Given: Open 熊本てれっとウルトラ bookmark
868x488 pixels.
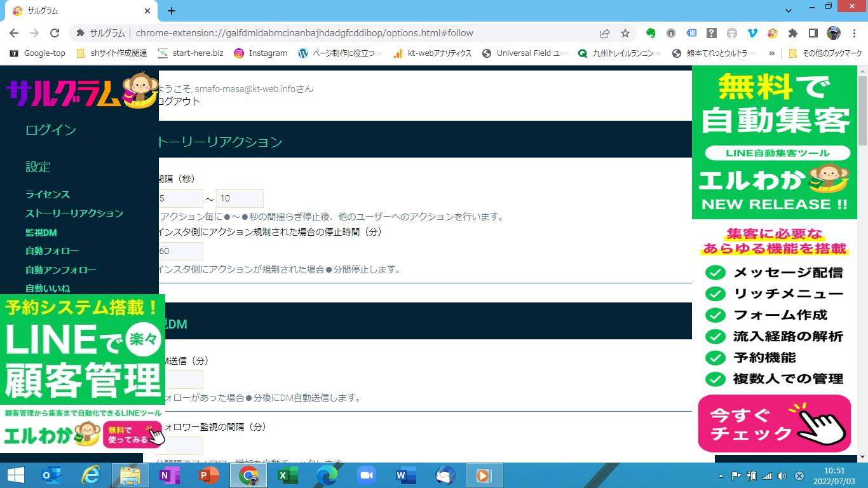Looking at the screenshot, I should [x=714, y=53].
